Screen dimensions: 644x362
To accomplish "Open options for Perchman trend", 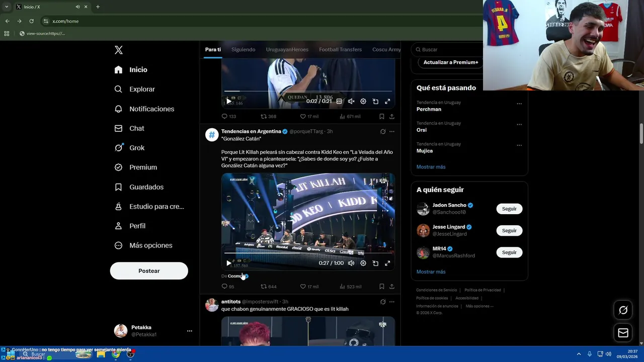I will (x=519, y=104).
